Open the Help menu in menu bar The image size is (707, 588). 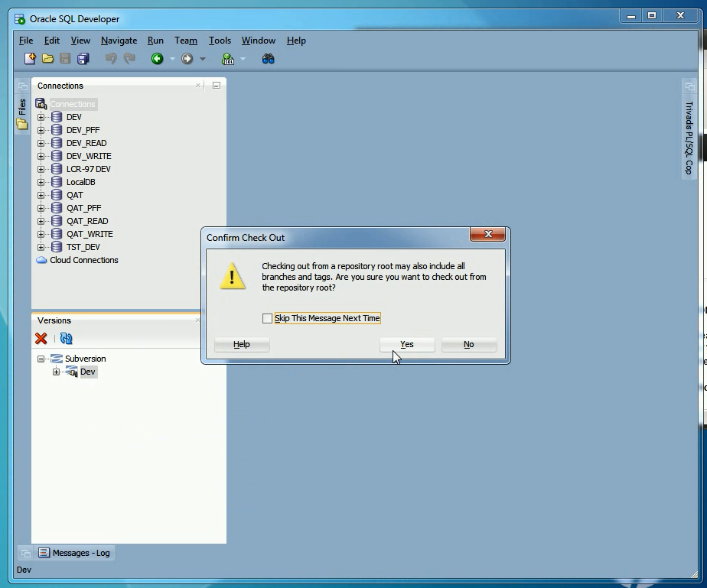(x=296, y=41)
